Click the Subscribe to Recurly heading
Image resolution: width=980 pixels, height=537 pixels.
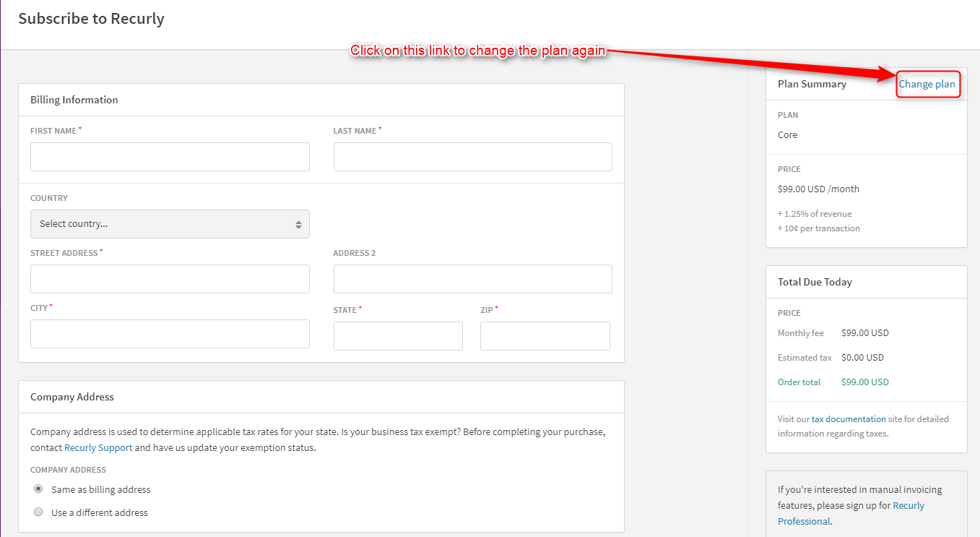click(91, 19)
